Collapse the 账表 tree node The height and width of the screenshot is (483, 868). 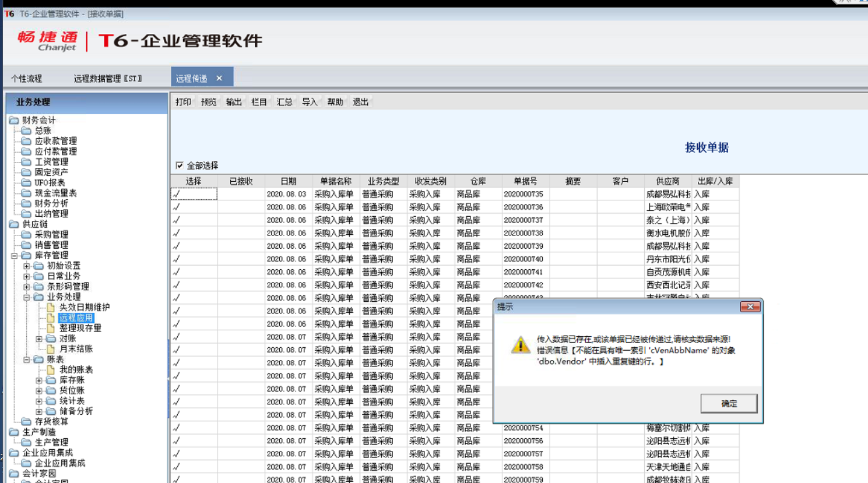click(x=27, y=359)
